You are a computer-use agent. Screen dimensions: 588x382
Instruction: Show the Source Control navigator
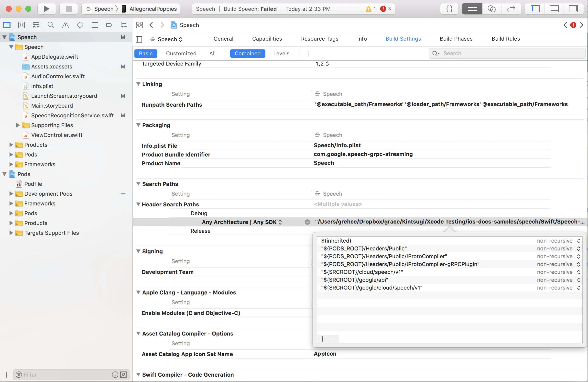tap(22, 25)
